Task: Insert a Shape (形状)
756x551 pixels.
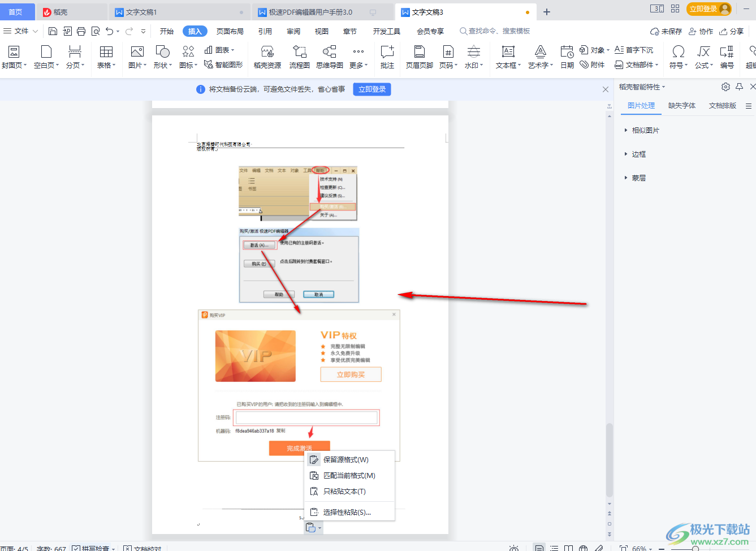Action: coord(163,57)
